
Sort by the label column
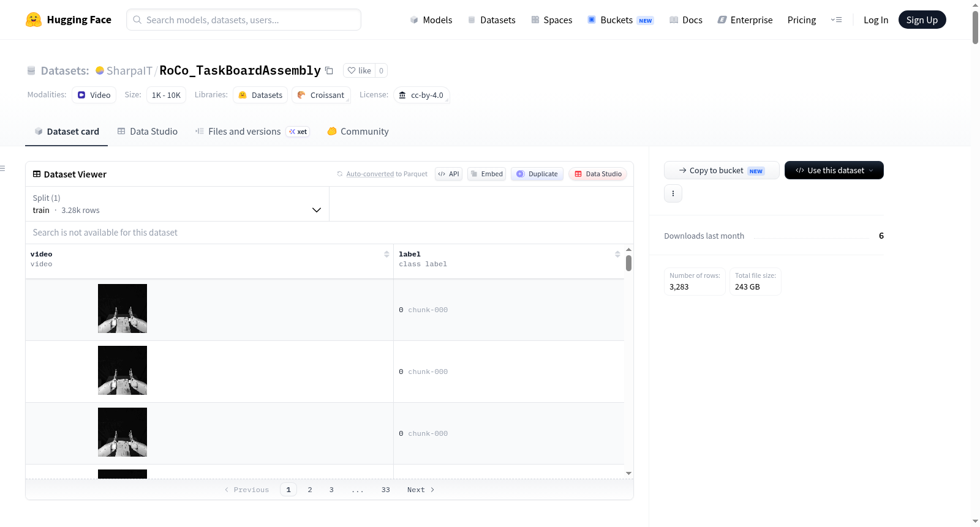(x=617, y=254)
